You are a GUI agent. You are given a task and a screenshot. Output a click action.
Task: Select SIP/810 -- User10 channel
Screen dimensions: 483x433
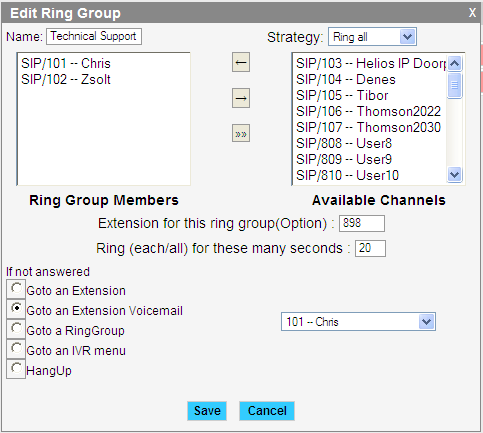pos(370,175)
